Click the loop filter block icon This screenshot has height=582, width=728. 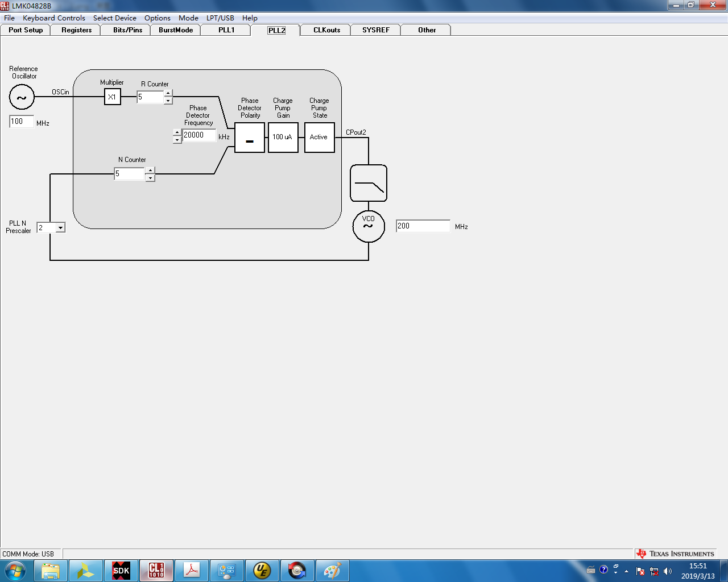(x=369, y=183)
